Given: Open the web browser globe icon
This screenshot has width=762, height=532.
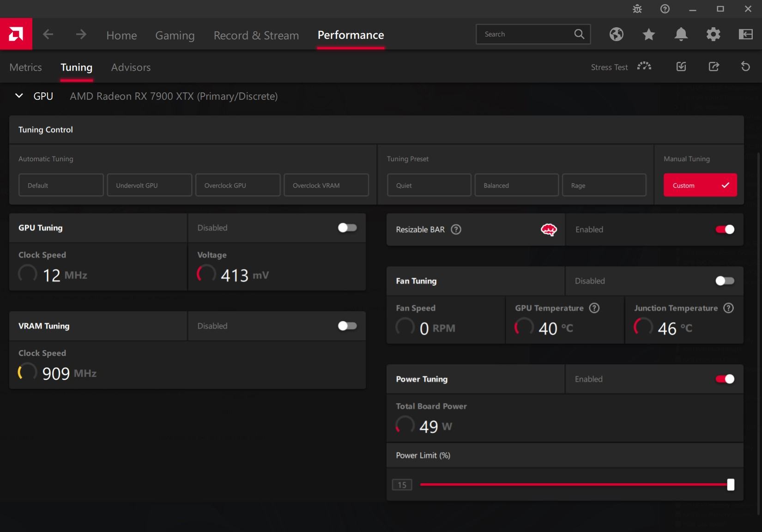Looking at the screenshot, I should [x=616, y=34].
